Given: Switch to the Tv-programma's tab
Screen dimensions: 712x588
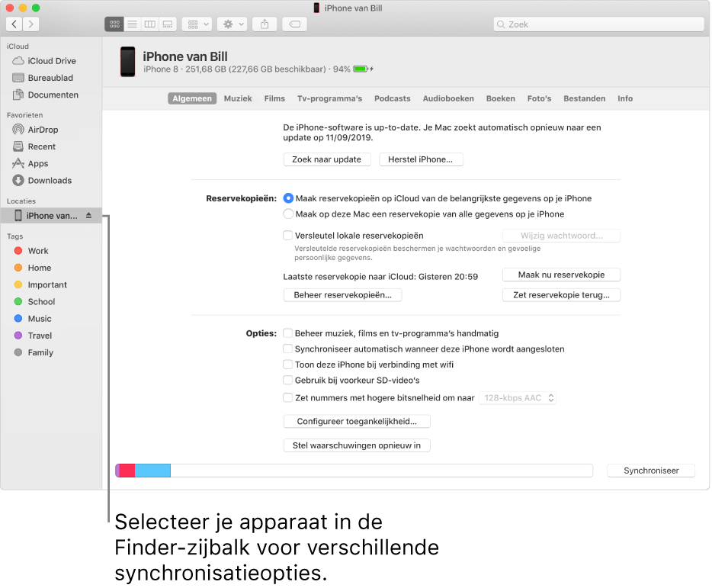Looking at the screenshot, I should (x=329, y=98).
